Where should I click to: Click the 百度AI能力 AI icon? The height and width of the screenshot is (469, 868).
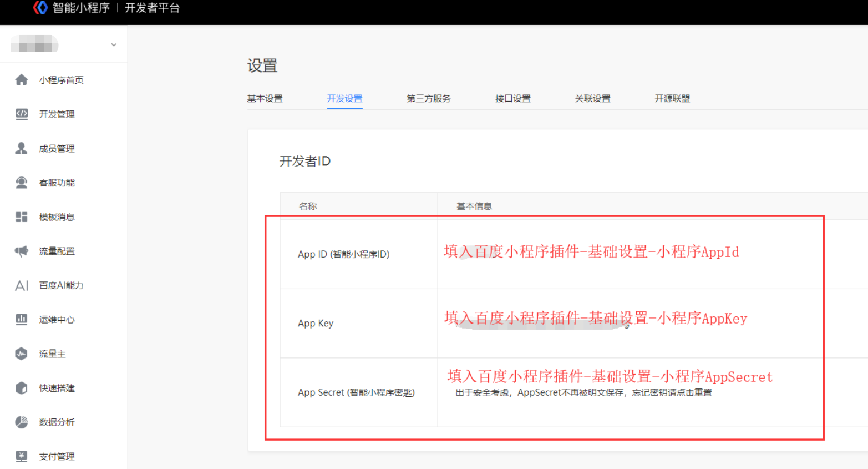[x=22, y=286]
